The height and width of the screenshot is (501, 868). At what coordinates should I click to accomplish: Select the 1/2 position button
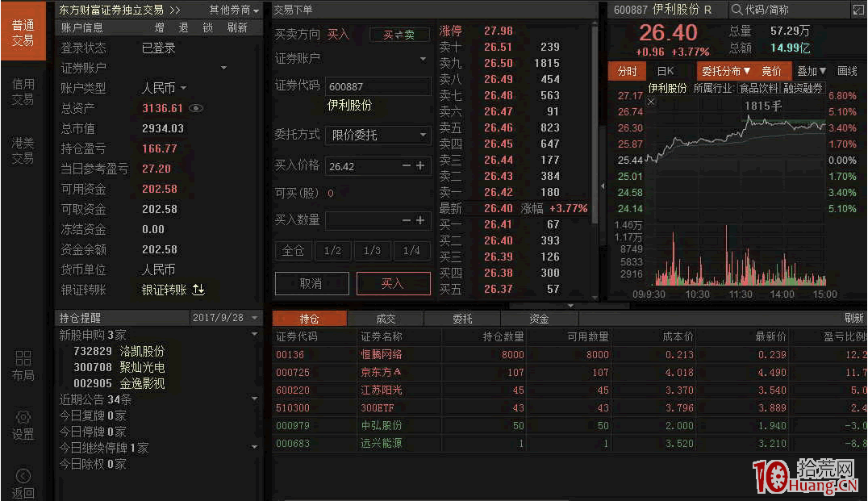[x=332, y=251]
